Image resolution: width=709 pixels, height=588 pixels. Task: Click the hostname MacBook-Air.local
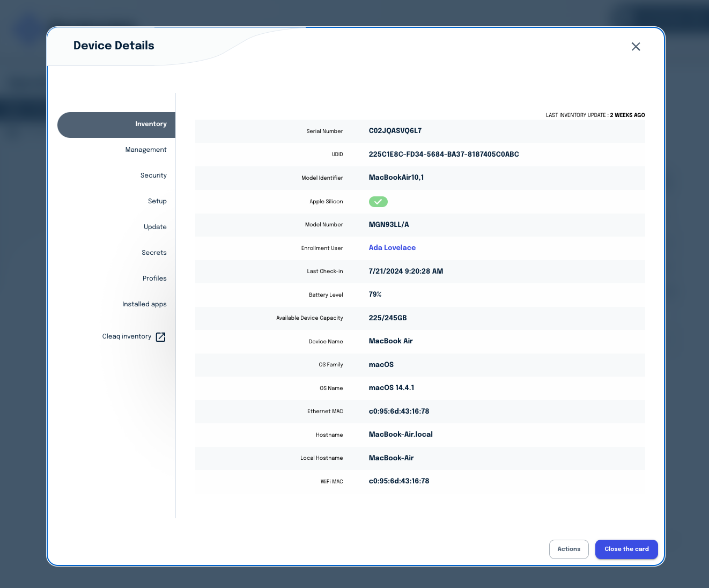tap(401, 435)
